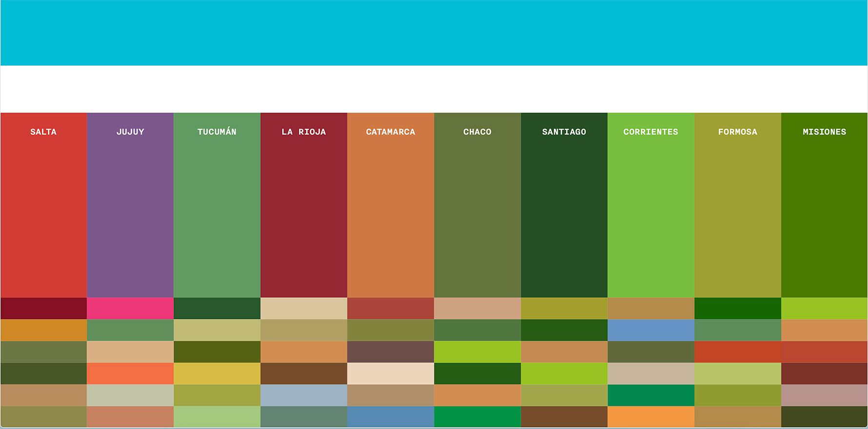Click the CHACO column title
Image resolution: width=868 pixels, height=429 pixels.
477,132
